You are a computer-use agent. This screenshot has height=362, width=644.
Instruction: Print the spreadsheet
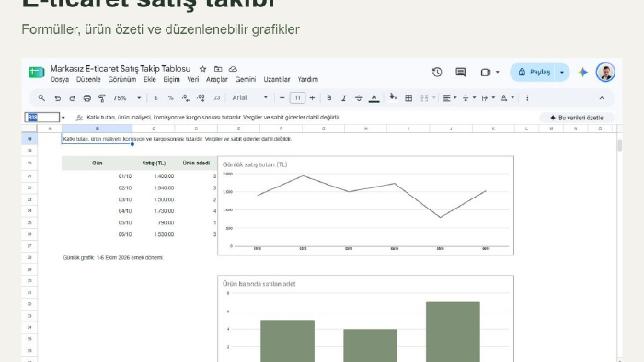(x=87, y=98)
